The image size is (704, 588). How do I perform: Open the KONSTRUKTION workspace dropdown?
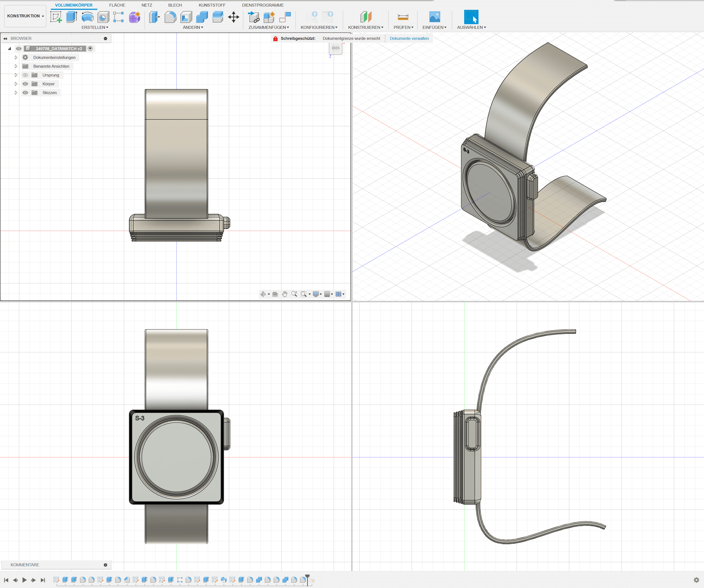click(25, 16)
